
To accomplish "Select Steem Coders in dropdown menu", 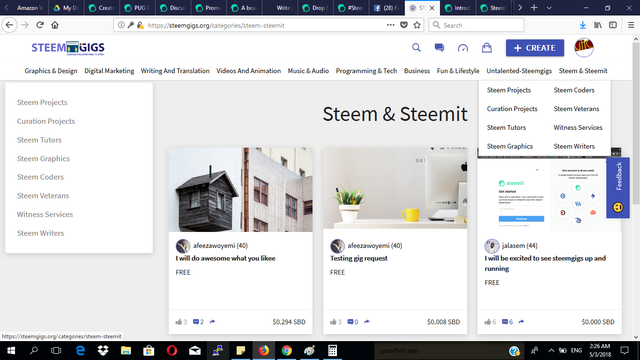I will (x=574, y=90).
